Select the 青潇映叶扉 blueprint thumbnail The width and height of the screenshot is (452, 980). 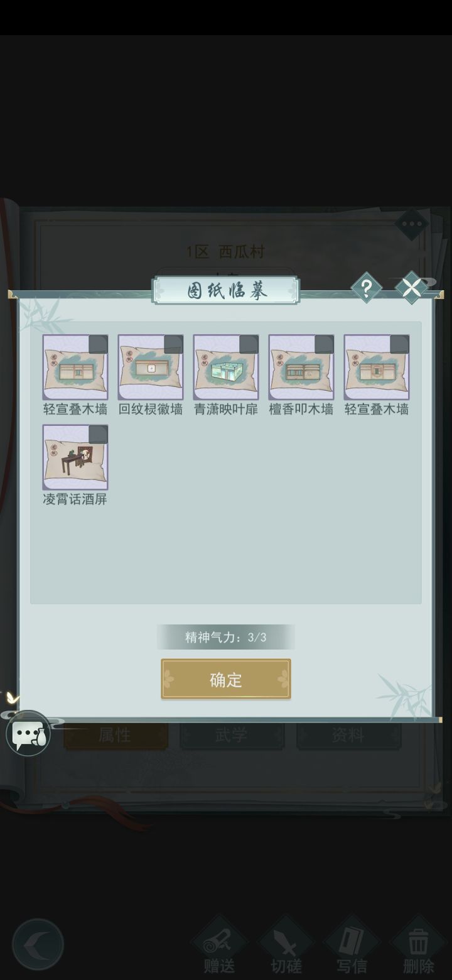[226, 367]
